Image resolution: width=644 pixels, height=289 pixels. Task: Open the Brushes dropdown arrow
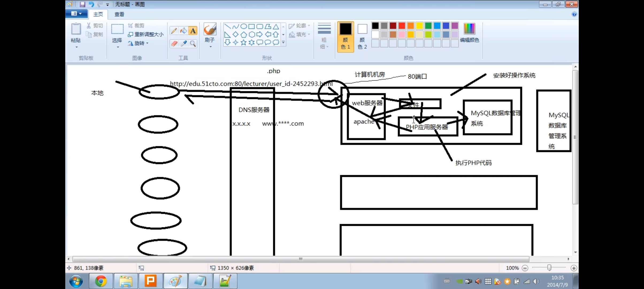click(210, 47)
